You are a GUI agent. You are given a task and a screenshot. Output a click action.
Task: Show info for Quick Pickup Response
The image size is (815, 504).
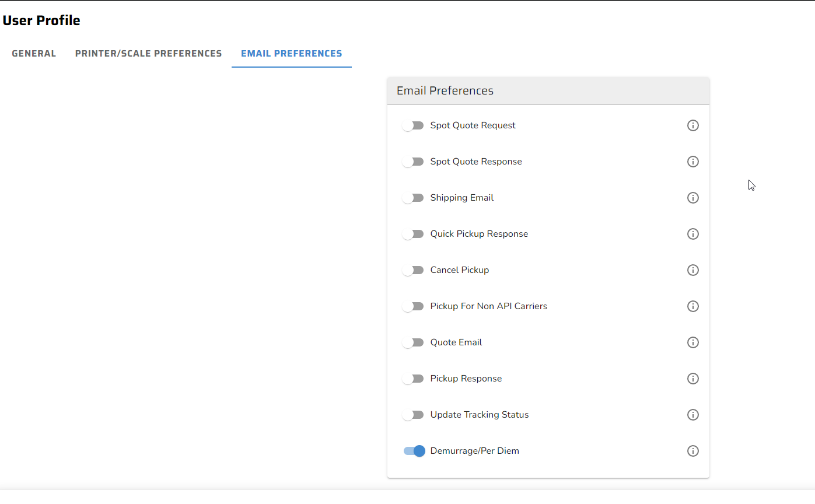pos(692,234)
